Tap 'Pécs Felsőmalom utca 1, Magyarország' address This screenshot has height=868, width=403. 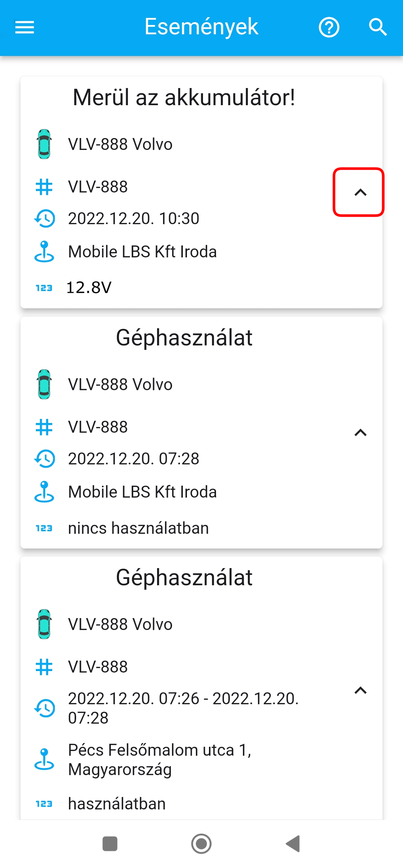pyautogui.click(x=160, y=759)
